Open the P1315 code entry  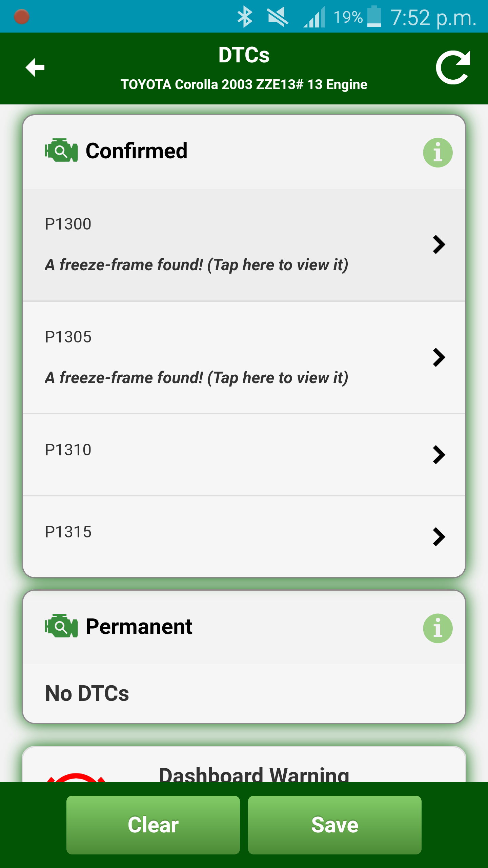click(x=244, y=537)
